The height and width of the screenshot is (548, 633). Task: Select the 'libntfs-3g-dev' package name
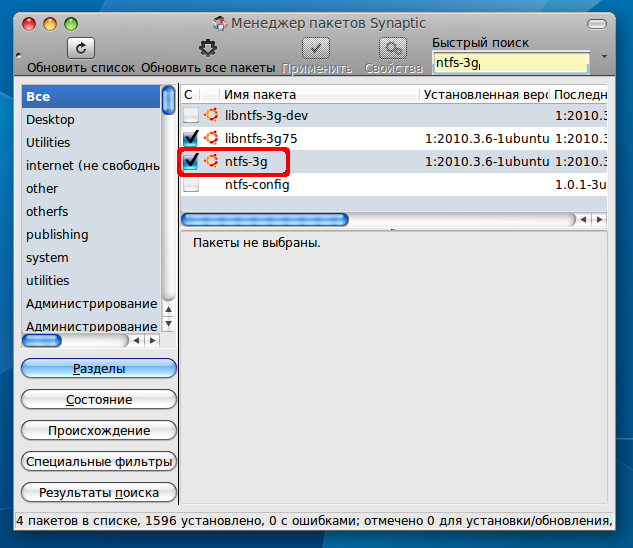pyautogui.click(x=266, y=115)
